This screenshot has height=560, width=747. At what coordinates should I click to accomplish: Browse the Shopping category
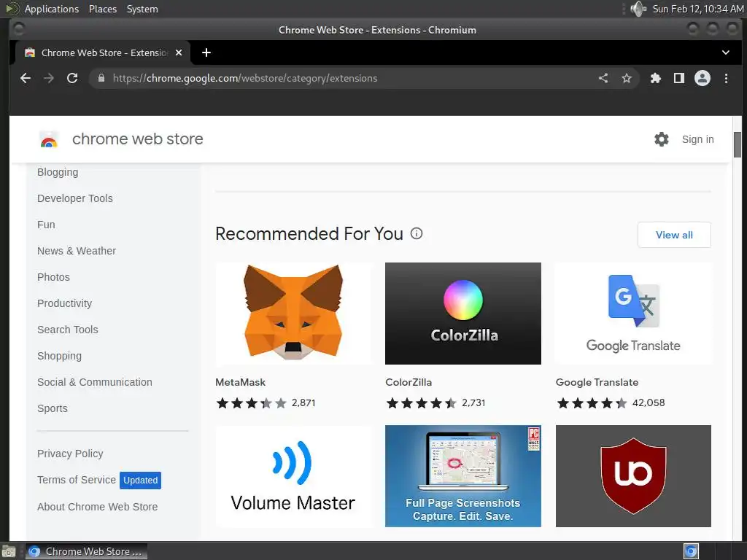click(x=59, y=356)
